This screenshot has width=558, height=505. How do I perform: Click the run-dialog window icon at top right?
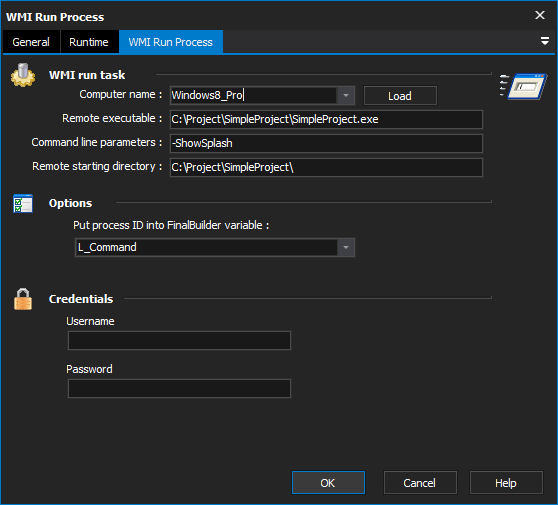523,86
